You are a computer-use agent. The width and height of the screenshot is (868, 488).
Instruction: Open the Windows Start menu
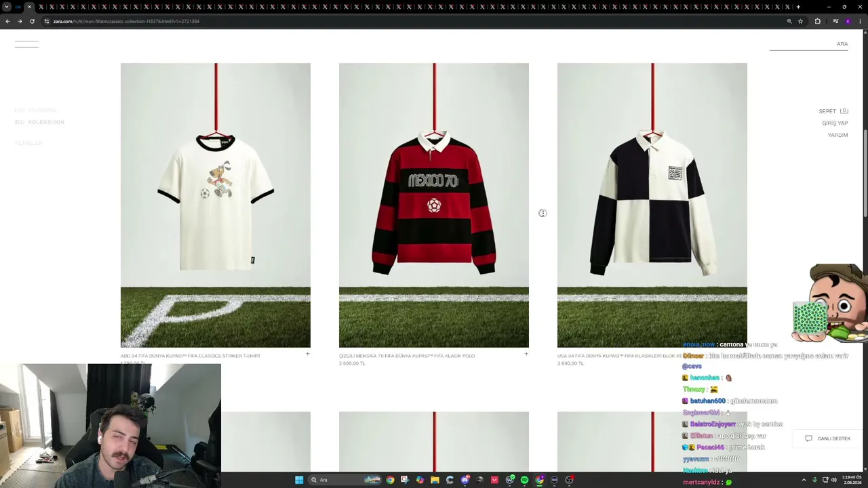299,480
